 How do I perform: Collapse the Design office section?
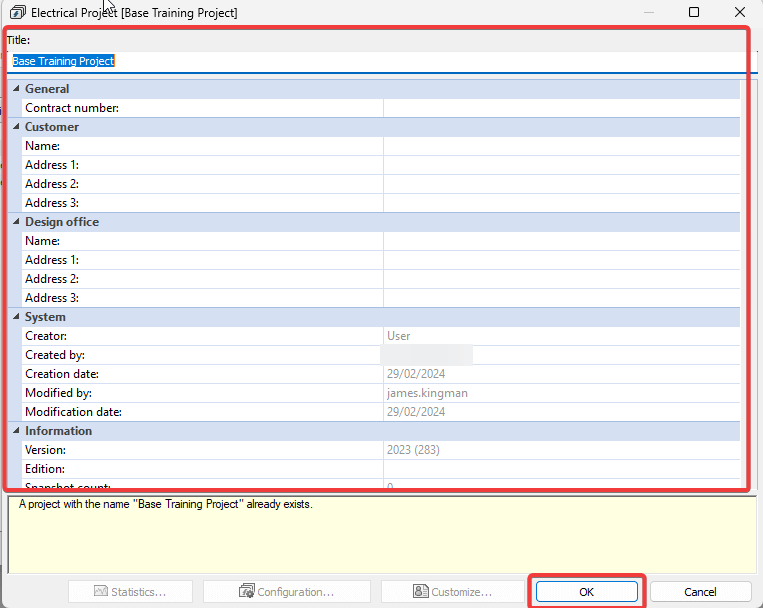point(16,222)
